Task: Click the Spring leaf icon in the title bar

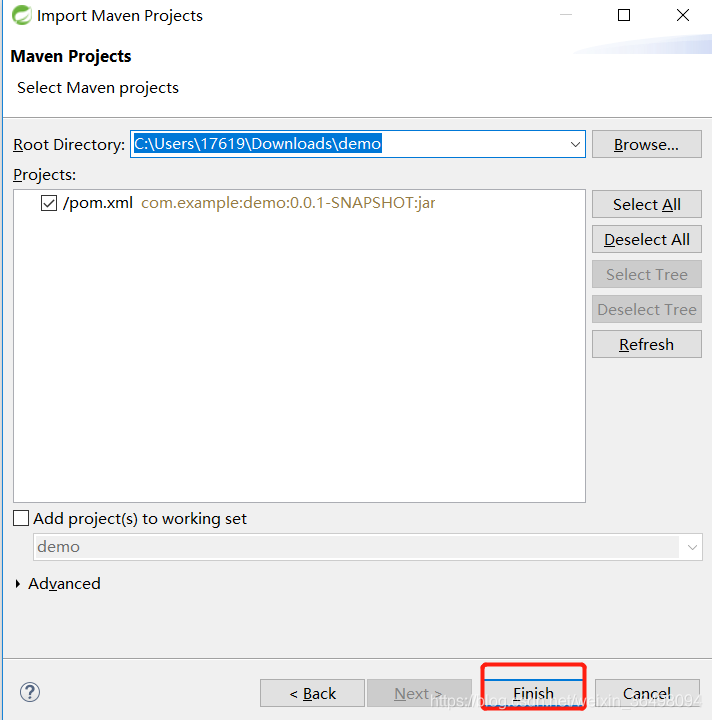Action: [22, 15]
